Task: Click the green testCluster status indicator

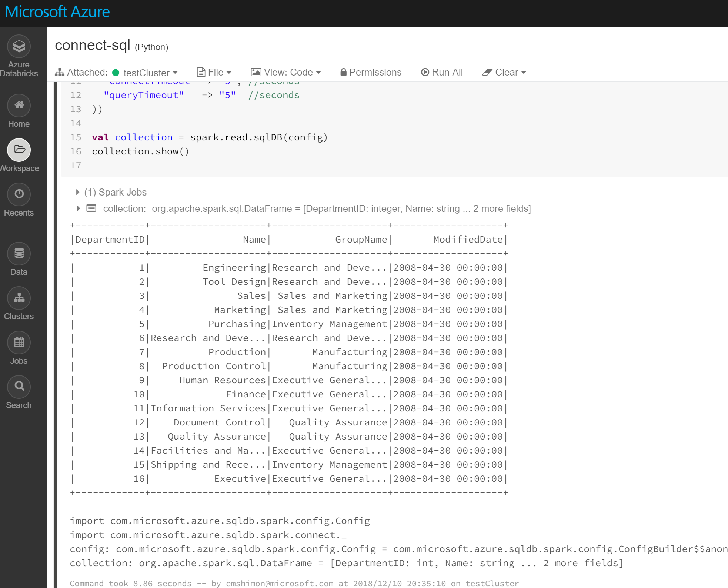Action: pos(116,73)
